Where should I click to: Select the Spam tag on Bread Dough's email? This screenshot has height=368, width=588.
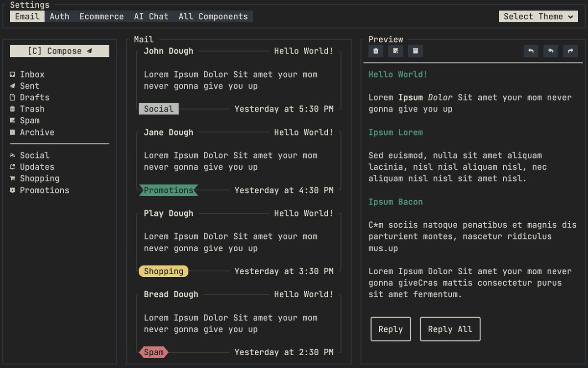coord(154,352)
